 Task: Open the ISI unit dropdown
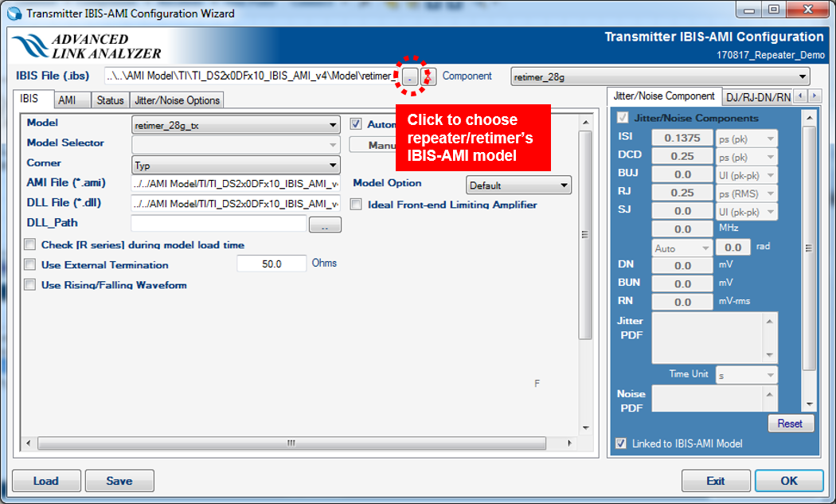pyautogui.click(x=747, y=139)
